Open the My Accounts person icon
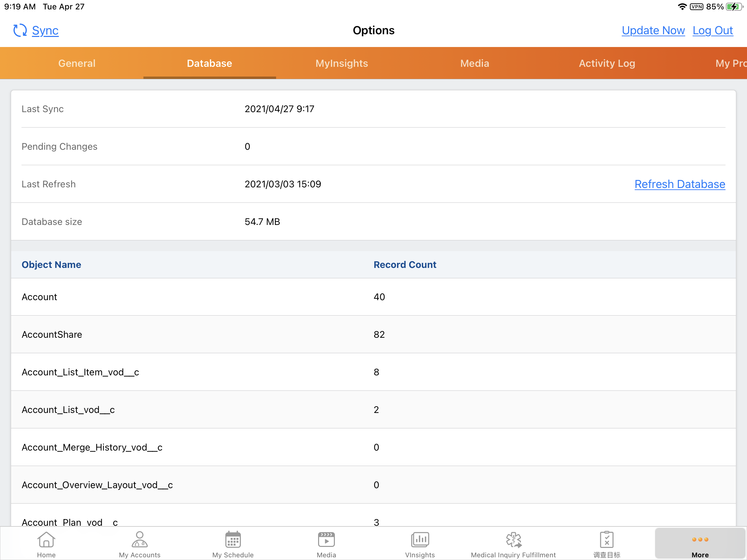The height and width of the screenshot is (560, 747). coord(139,540)
